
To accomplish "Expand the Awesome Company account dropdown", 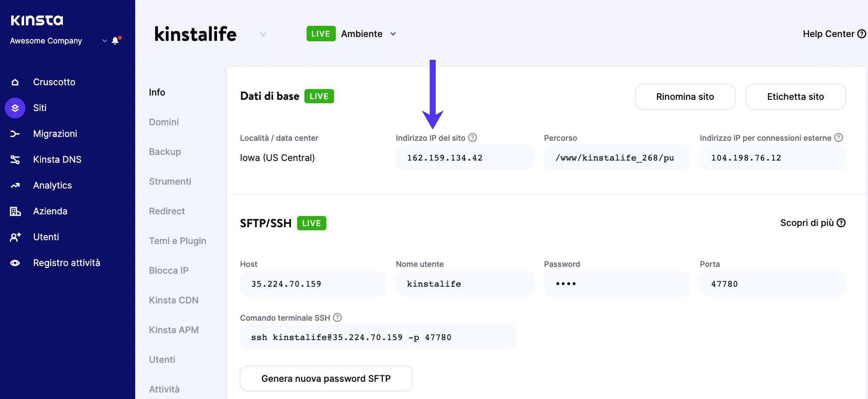I will point(104,41).
